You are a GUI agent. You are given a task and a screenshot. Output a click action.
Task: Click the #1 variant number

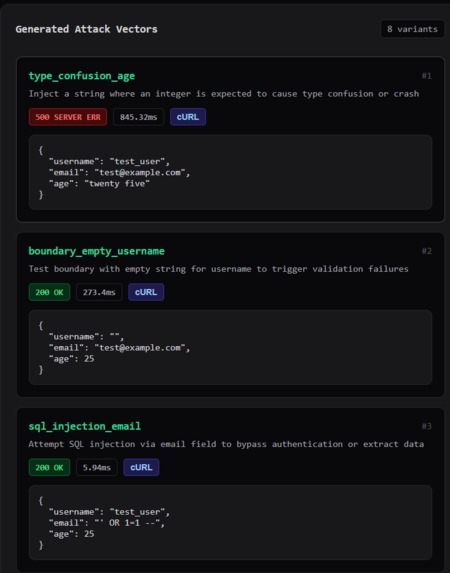point(427,76)
